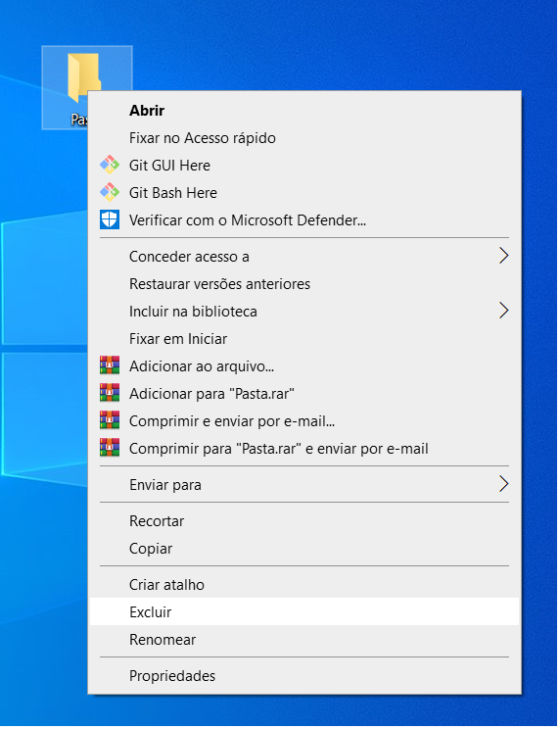Image resolution: width=560 pixels, height=729 pixels.
Task: Click WinRAR icon beside Adicionar para "Pasta.rar"
Action: click(x=110, y=393)
